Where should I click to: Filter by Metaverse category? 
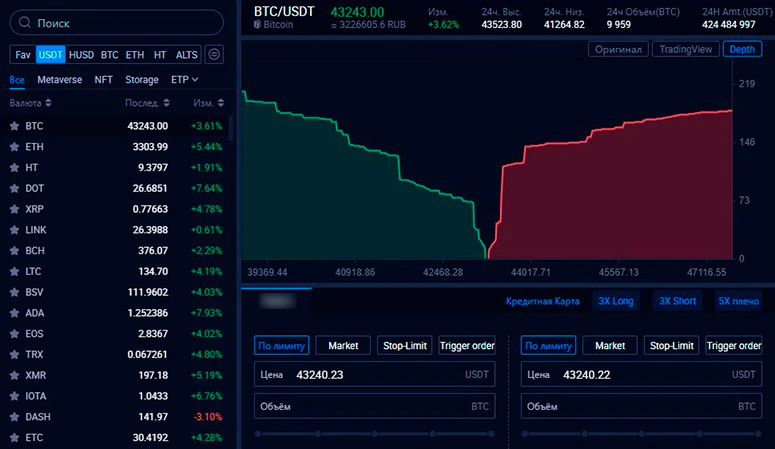[60, 80]
